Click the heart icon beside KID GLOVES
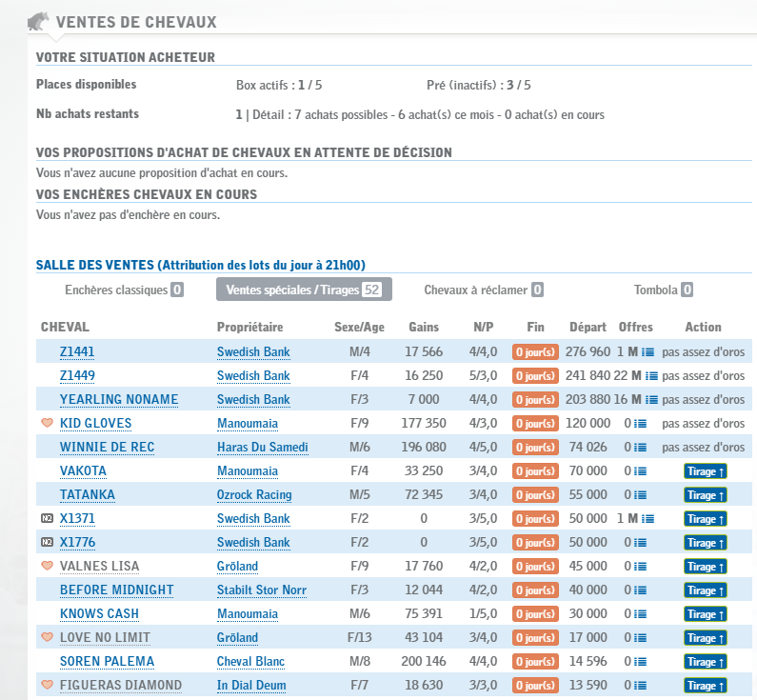 pyautogui.click(x=46, y=423)
